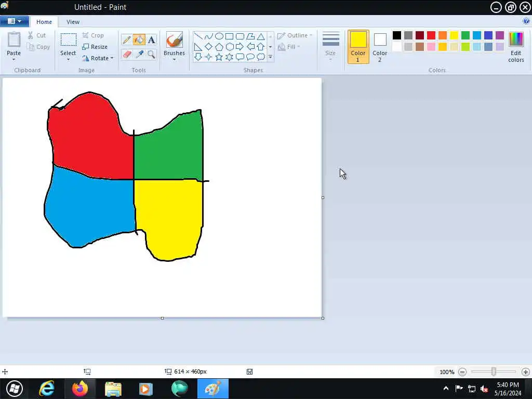Choose the Right triangle shape
532x399 pixels.
tap(198, 47)
